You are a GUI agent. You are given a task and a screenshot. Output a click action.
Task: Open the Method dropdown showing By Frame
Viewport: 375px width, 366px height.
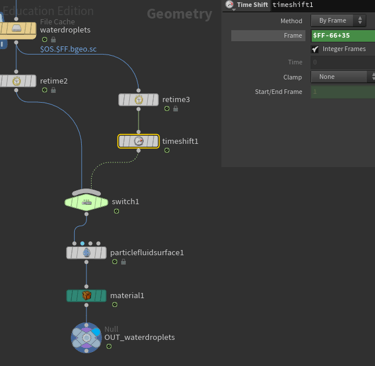click(338, 21)
